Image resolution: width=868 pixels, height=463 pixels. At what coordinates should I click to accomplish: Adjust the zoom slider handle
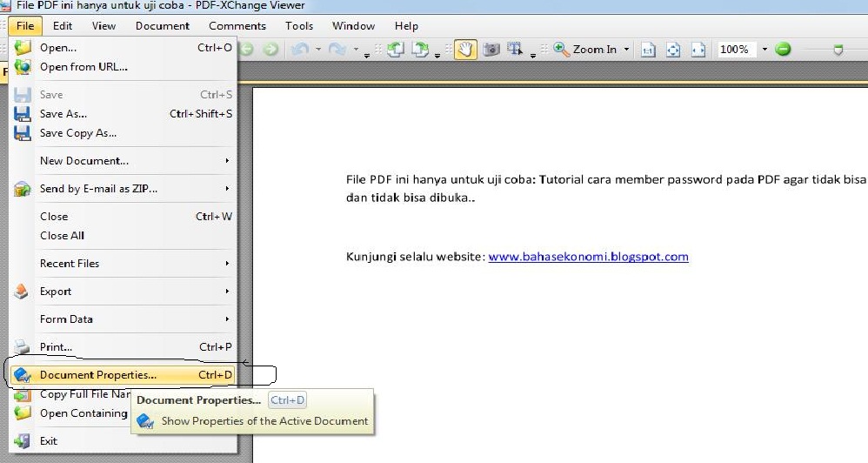[838, 50]
